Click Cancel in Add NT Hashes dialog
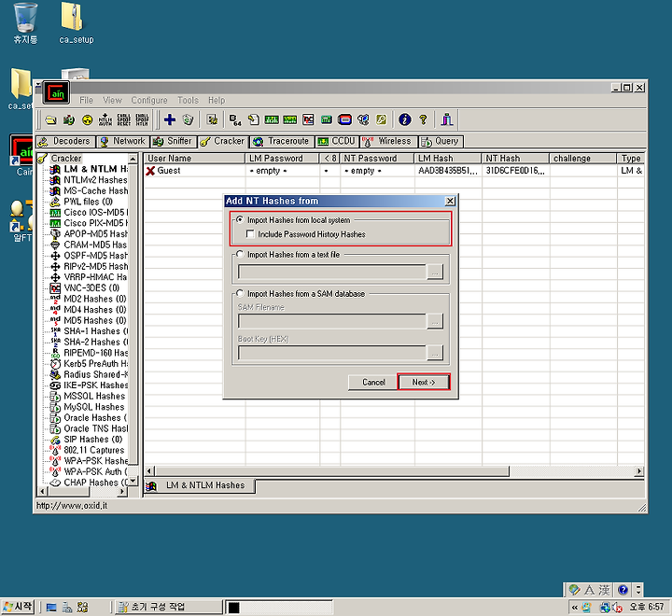Image resolution: width=672 pixels, height=616 pixels. pos(373,382)
